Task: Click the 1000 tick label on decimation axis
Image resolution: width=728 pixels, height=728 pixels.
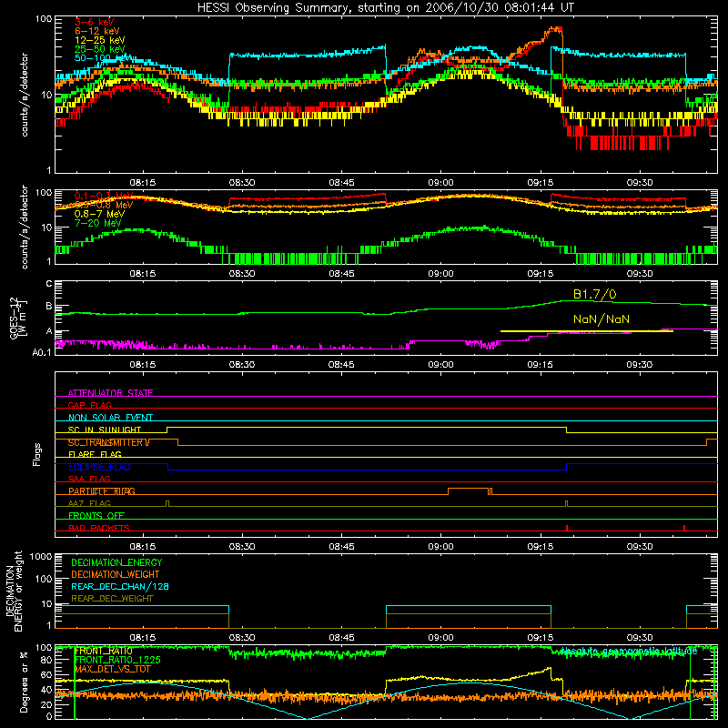Action: [x=41, y=556]
